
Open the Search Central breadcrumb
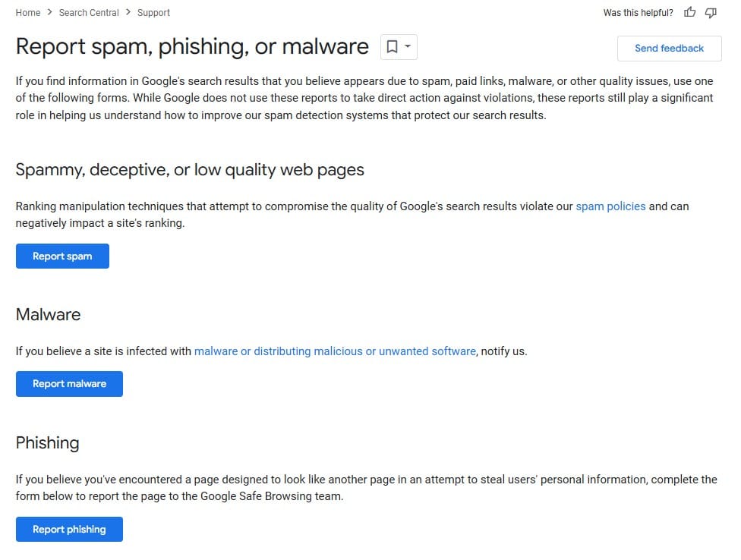[x=89, y=13]
